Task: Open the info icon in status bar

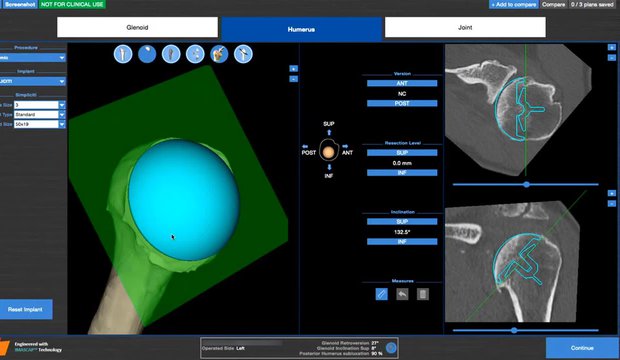Action: click(391, 348)
